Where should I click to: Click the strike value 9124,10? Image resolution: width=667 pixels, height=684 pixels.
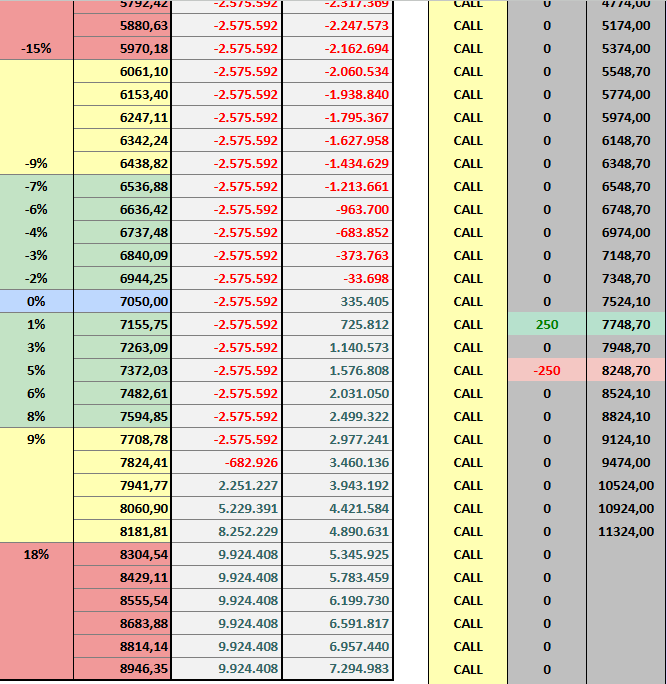tap(626, 439)
